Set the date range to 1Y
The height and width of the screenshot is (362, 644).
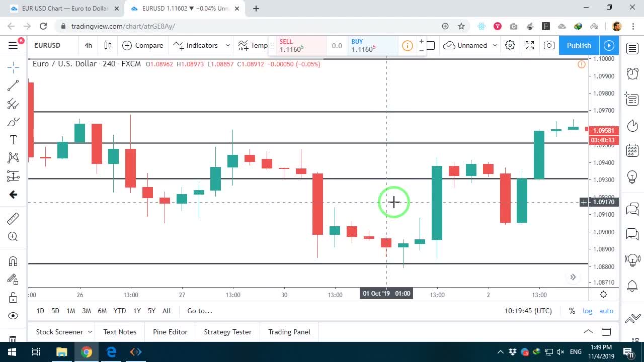coord(137,311)
